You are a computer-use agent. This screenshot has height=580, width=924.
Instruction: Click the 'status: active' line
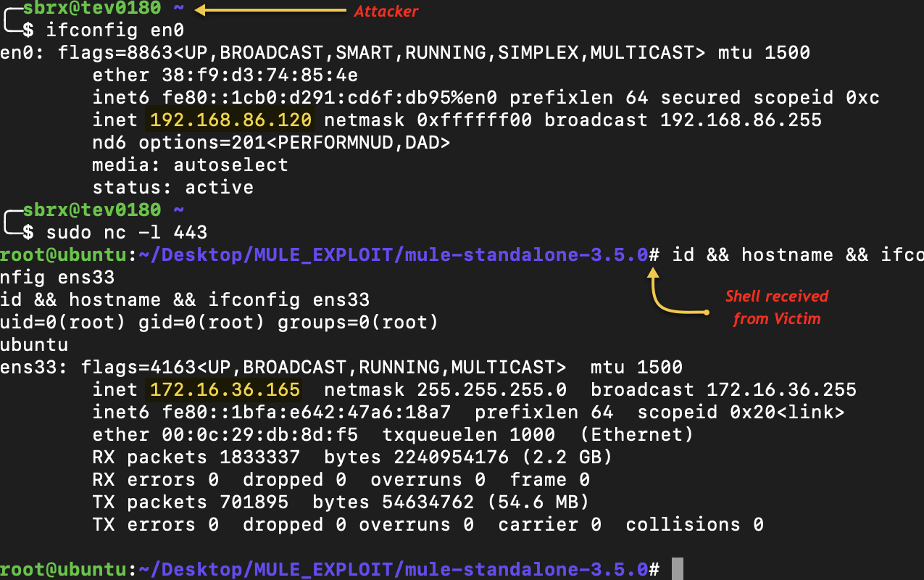(x=173, y=187)
